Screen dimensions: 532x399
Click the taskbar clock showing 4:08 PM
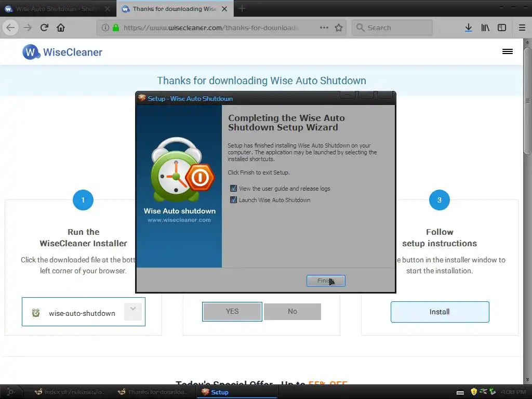[513, 392]
